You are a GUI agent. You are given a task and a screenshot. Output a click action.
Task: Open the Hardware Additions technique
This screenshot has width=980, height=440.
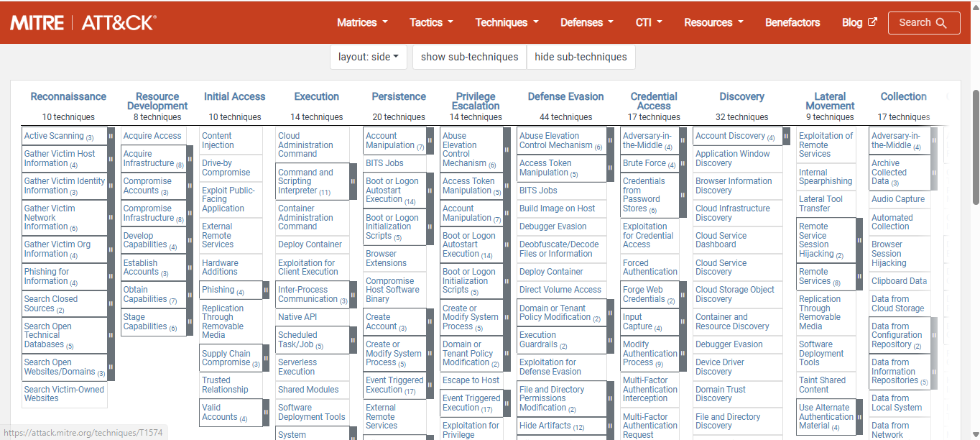[220, 267]
